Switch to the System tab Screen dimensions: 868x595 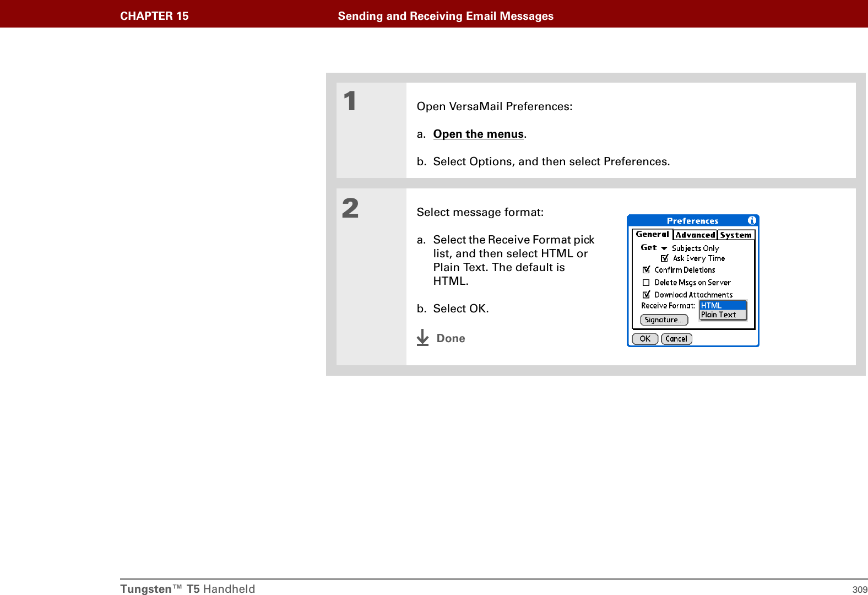pos(736,235)
